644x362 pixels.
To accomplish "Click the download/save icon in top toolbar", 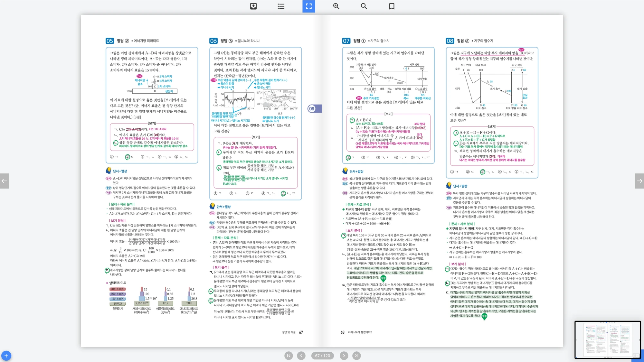I will [253, 6].
